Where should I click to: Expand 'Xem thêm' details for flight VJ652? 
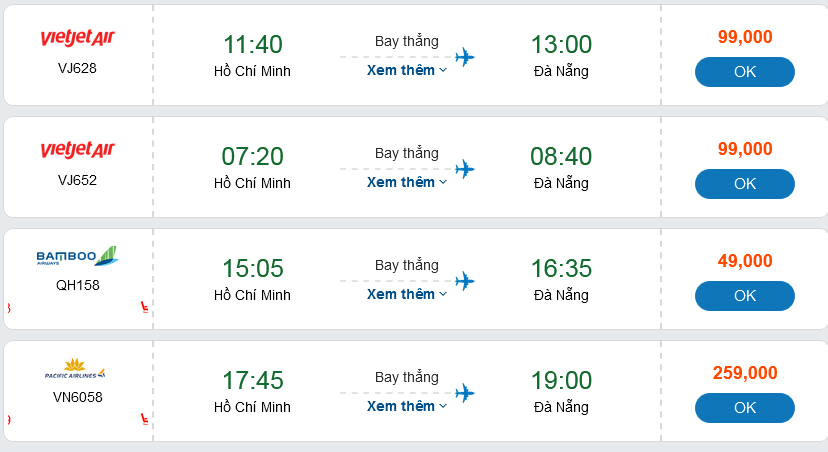406,183
